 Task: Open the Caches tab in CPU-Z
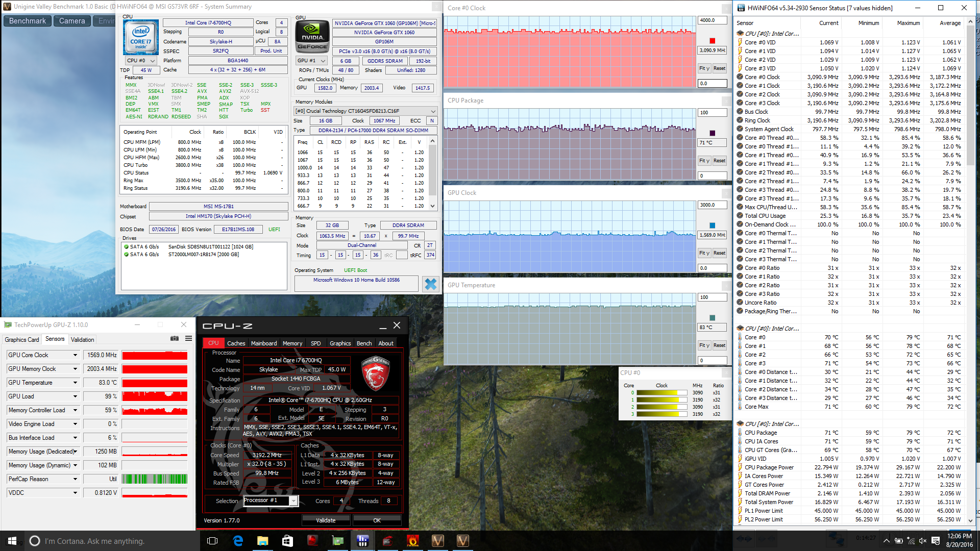pos(236,343)
